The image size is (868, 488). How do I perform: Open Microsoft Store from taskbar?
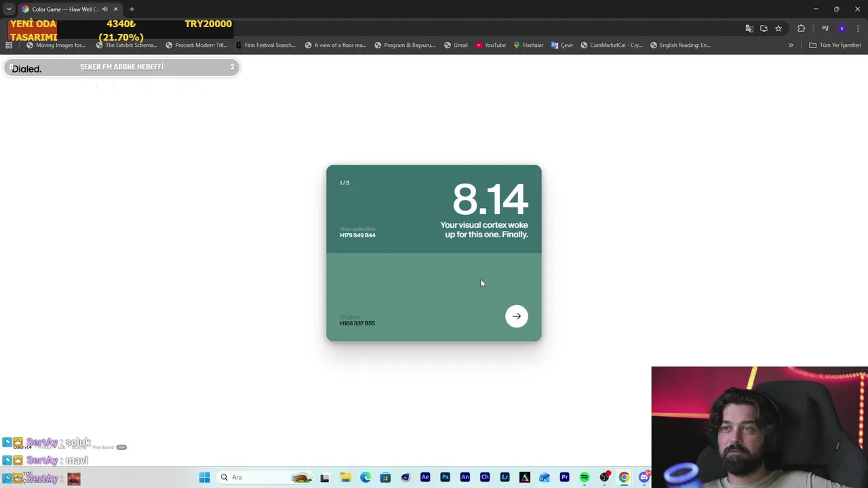(x=385, y=478)
